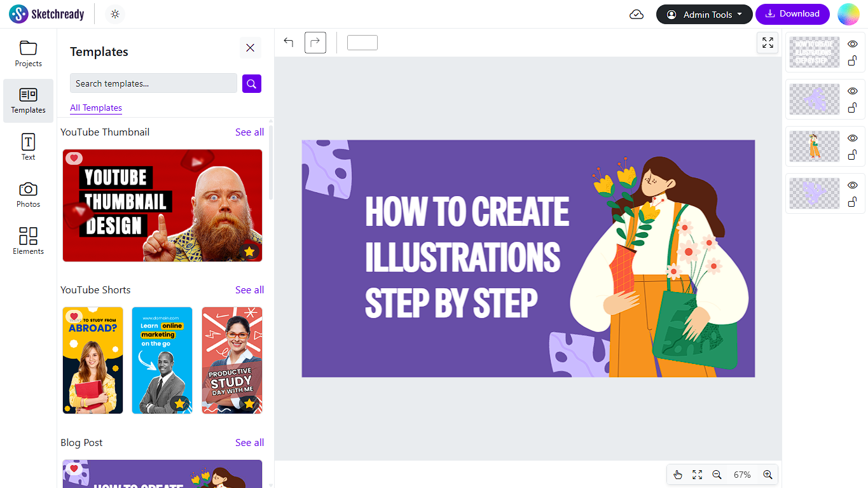Zoom in the canvas
This screenshot has width=868, height=488.
(768, 475)
